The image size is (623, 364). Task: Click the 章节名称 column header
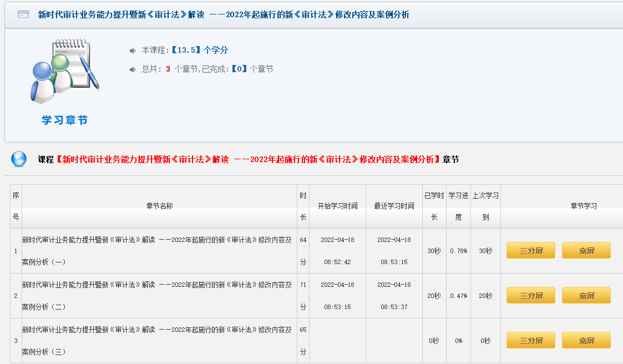click(159, 206)
